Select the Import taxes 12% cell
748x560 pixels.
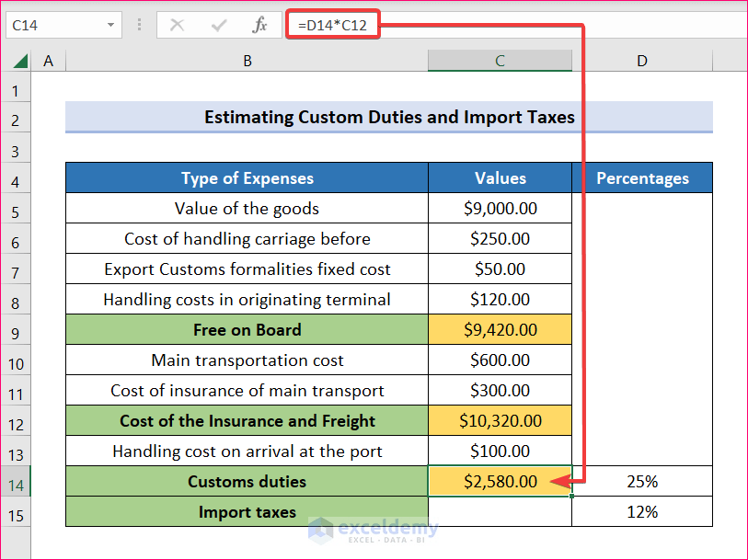(641, 511)
